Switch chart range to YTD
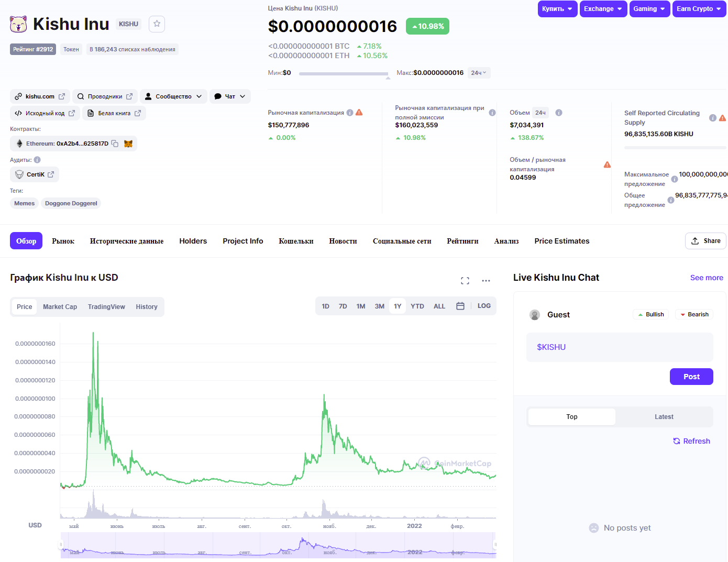 point(417,306)
